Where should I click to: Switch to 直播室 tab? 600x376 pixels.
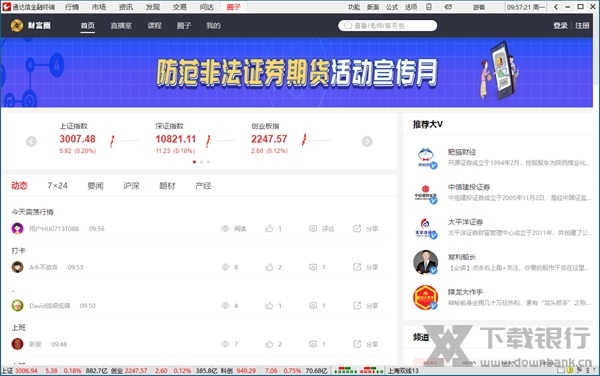(x=121, y=26)
